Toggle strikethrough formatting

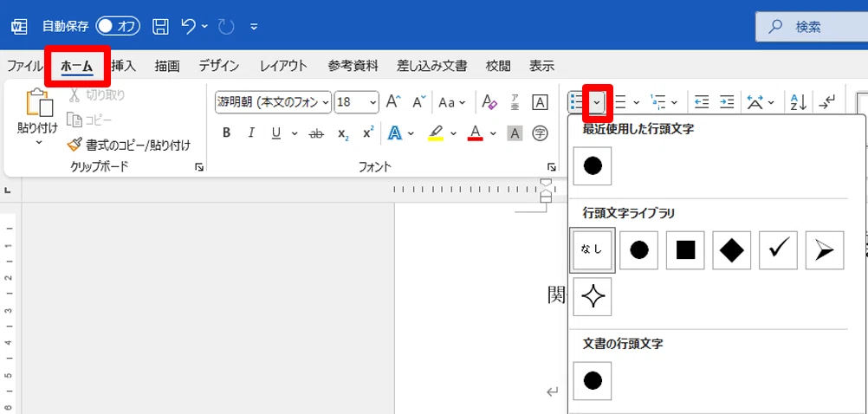317,133
